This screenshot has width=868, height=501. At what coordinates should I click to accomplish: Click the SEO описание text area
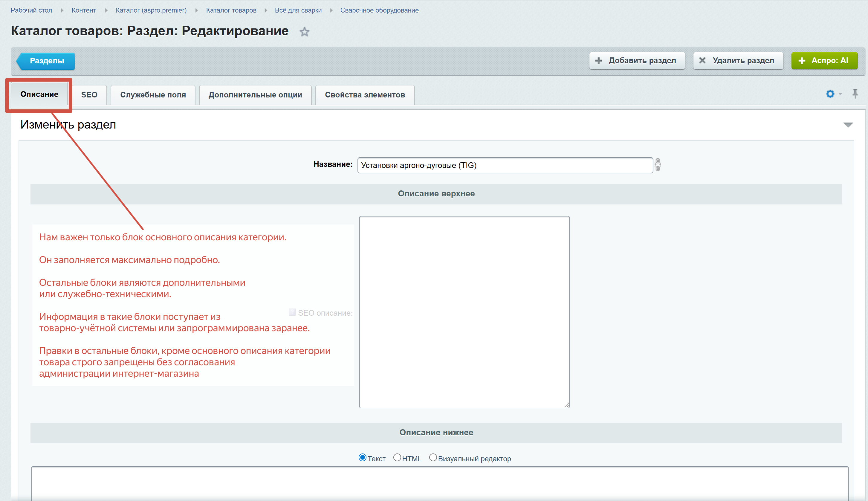pyautogui.click(x=464, y=312)
